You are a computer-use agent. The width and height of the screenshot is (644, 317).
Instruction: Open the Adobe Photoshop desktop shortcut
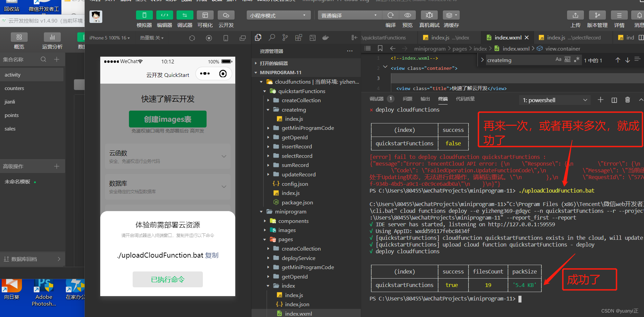point(44,293)
